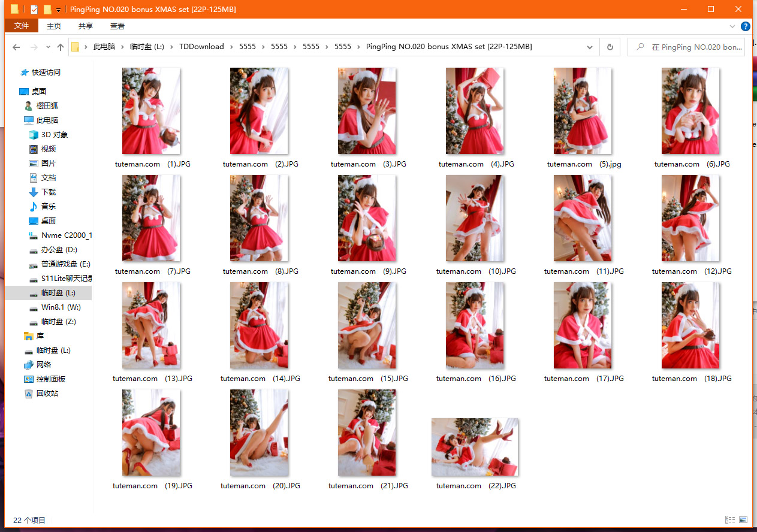Expand the address bar history dropdown
This screenshot has width=757, height=532.
tap(590, 47)
